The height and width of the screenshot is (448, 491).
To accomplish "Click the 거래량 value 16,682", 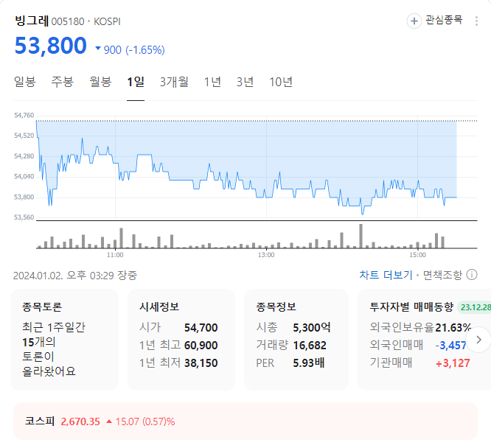I will (x=310, y=346).
